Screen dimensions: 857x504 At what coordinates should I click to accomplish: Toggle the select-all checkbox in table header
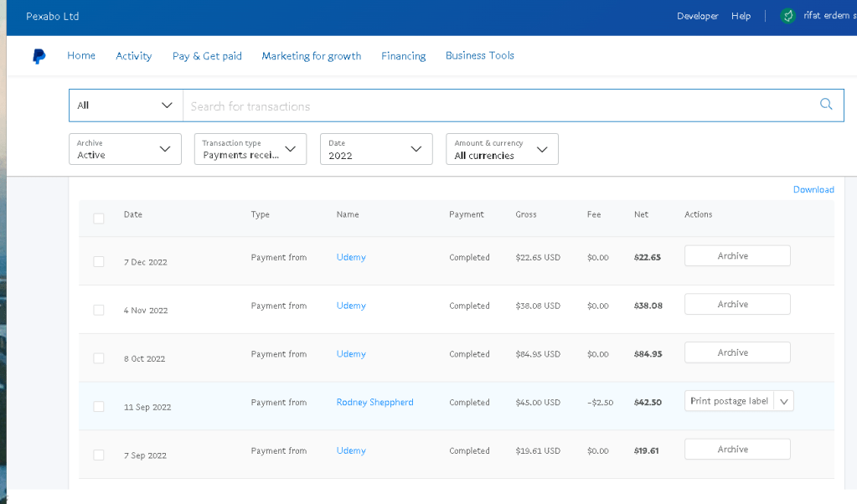98,219
